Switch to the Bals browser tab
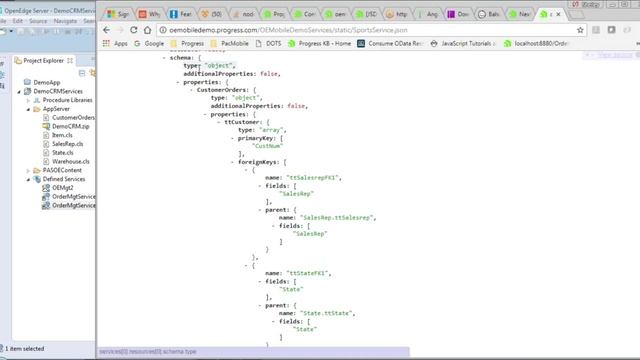This screenshot has width=640, height=360. point(489,14)
